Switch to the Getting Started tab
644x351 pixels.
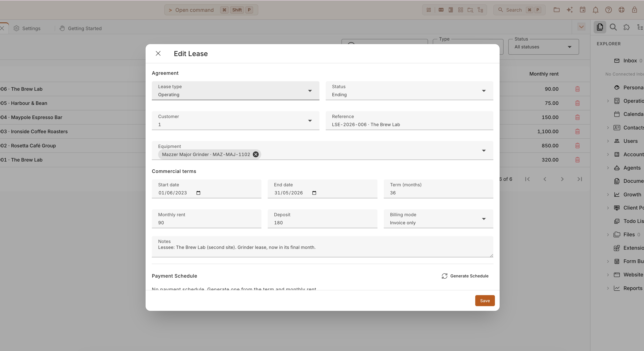tap(80, 28)
